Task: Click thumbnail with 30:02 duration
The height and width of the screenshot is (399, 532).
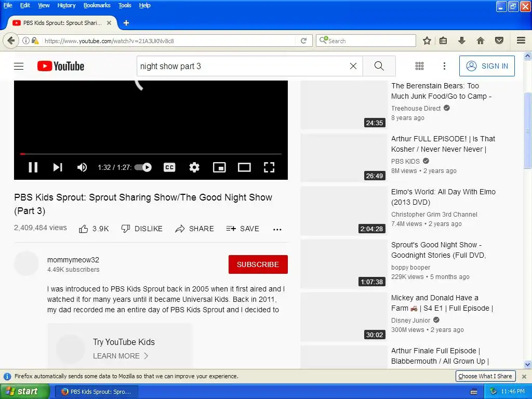Action: point(343,317)
